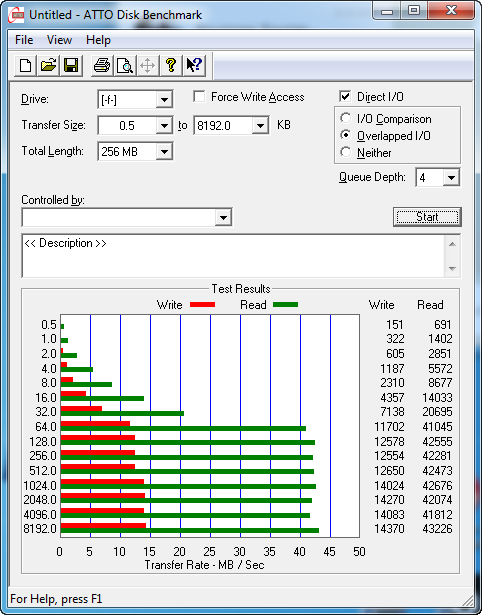Open the Help menu
482x615 pixels.
pyautogui.click(x=98, y=40)
